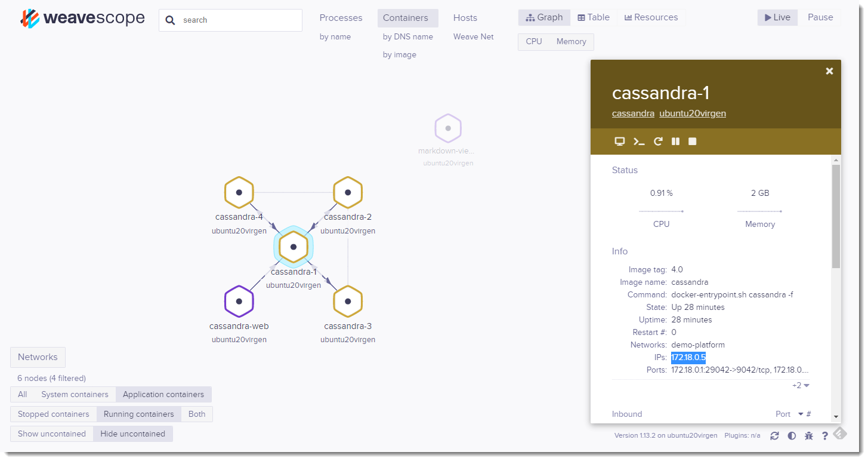
Task: Open the debug bug icon
Action: [808, 436]
